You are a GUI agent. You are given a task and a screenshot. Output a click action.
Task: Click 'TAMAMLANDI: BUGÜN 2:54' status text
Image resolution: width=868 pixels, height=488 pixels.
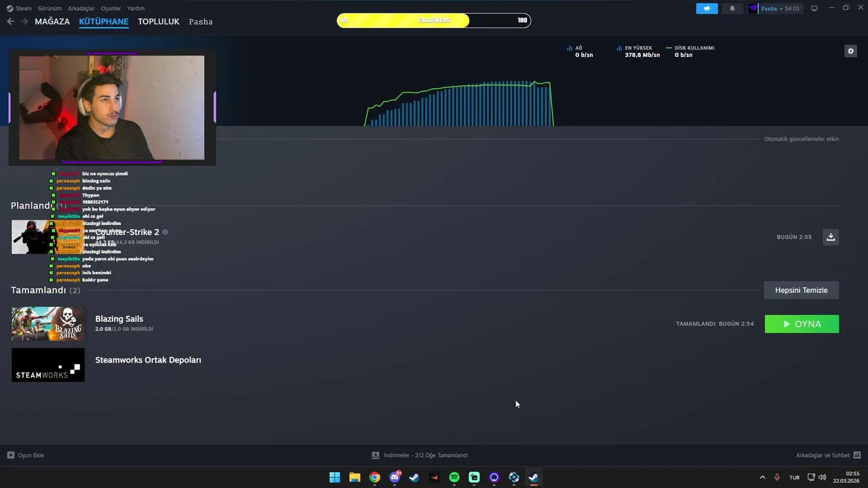pyautogui.click(x=715, y=324)
